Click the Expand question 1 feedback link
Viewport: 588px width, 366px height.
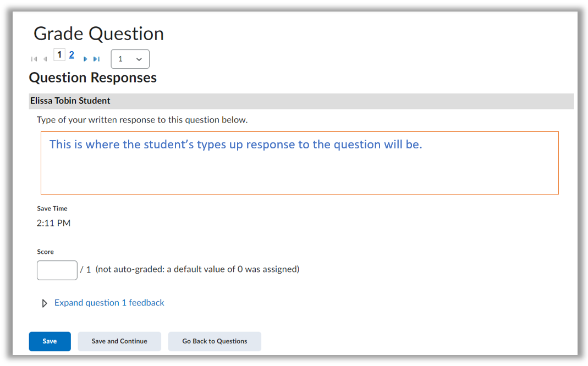pyautogui.click(x=109, y=303)
